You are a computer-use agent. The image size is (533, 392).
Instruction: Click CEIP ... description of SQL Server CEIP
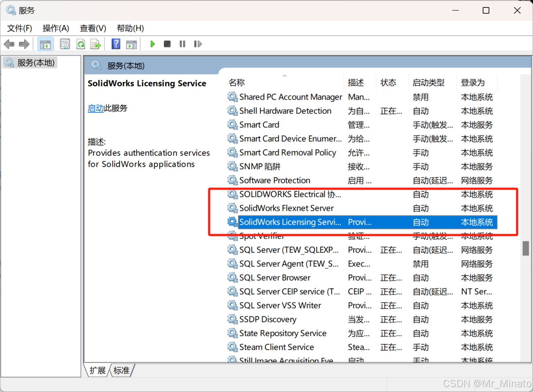point(359,291)
